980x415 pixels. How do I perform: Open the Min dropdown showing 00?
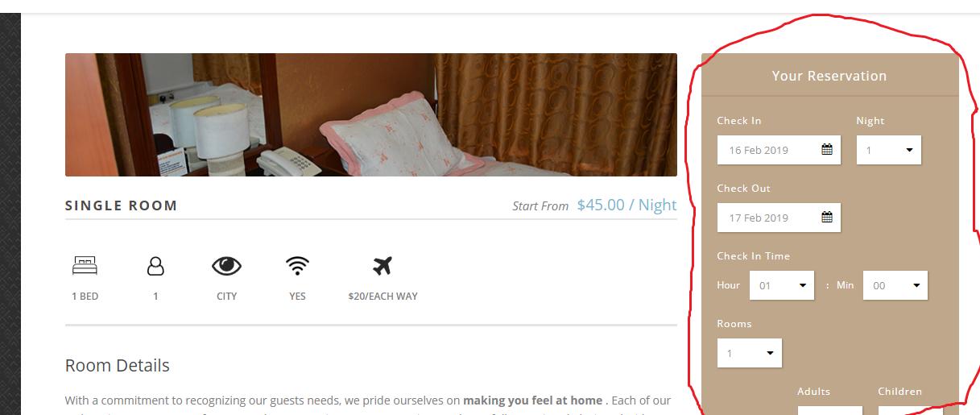[x=895, y=285]
